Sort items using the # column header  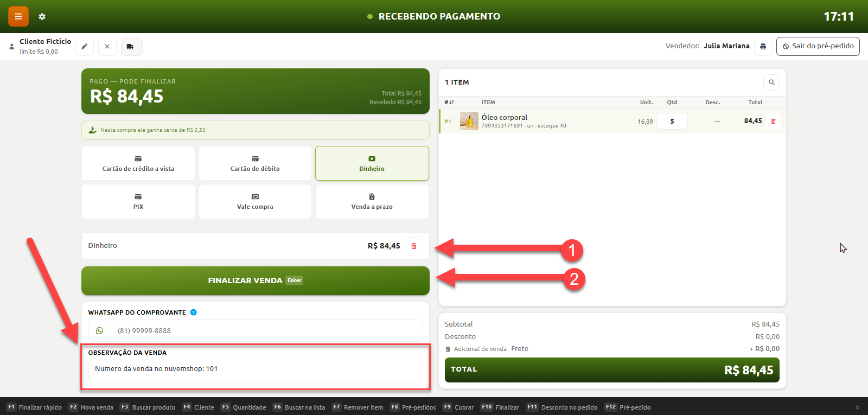click(x=449, y=103)
